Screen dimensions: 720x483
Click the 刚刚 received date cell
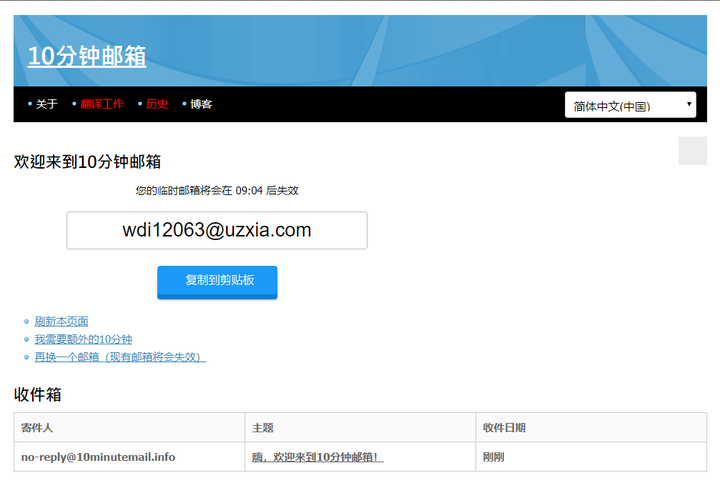click(591, 457)
